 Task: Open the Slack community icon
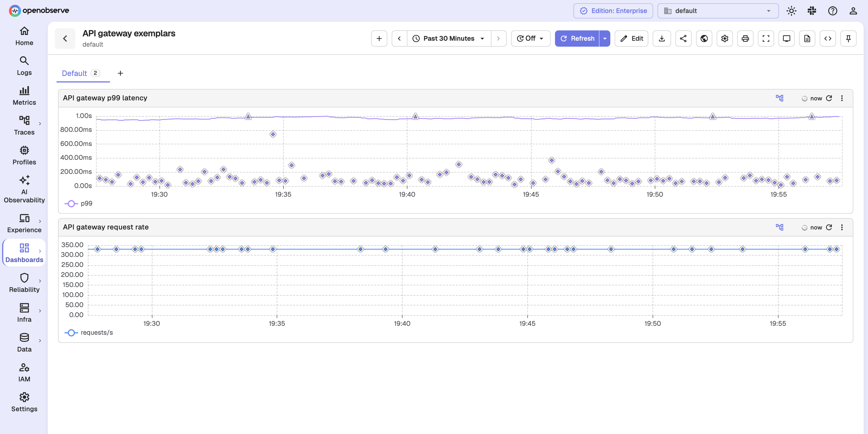812,11
